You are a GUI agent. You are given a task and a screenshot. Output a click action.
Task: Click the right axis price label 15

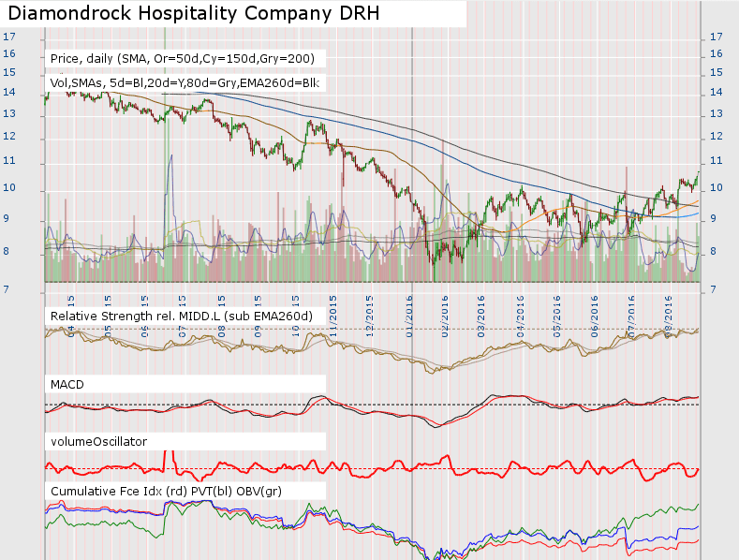717,72
